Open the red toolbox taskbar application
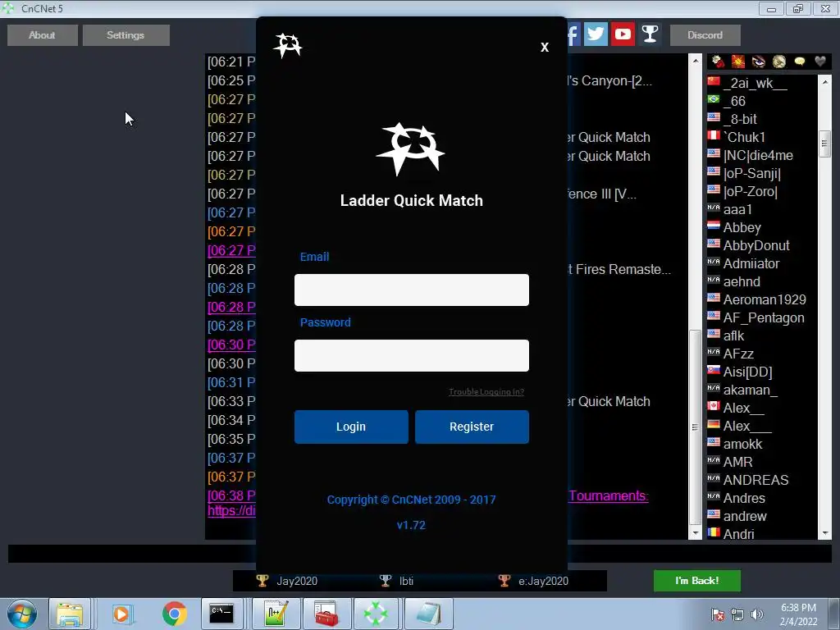The width and height of the screenshot is (840, 630). coord(326,614)
